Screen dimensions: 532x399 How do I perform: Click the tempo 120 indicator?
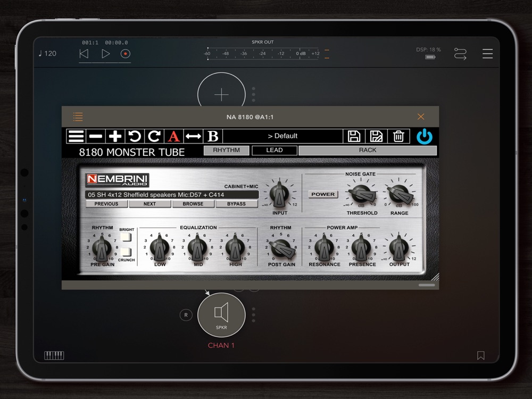click(x=47, y=54)
